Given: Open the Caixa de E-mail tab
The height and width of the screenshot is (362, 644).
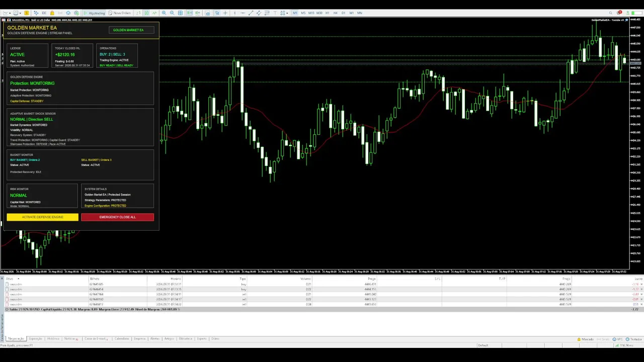Looking at the screenshot, I should pyautogui.click(x=96, y=338).
